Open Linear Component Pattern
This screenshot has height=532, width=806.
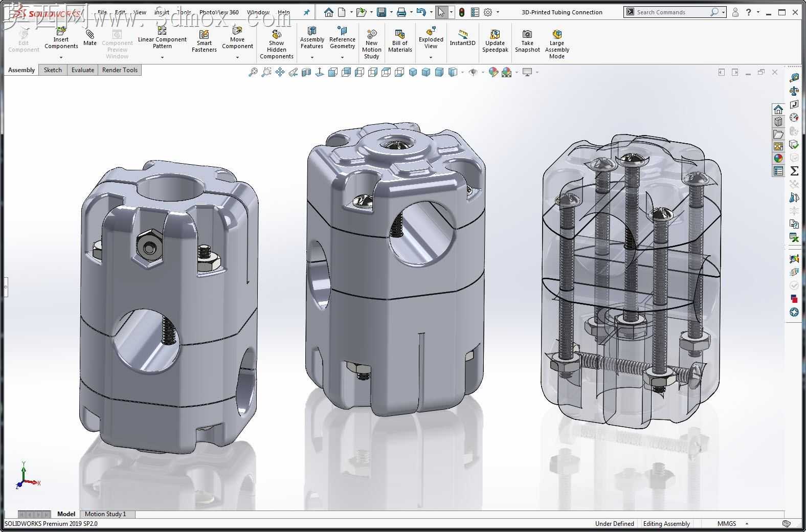(162, 38)
